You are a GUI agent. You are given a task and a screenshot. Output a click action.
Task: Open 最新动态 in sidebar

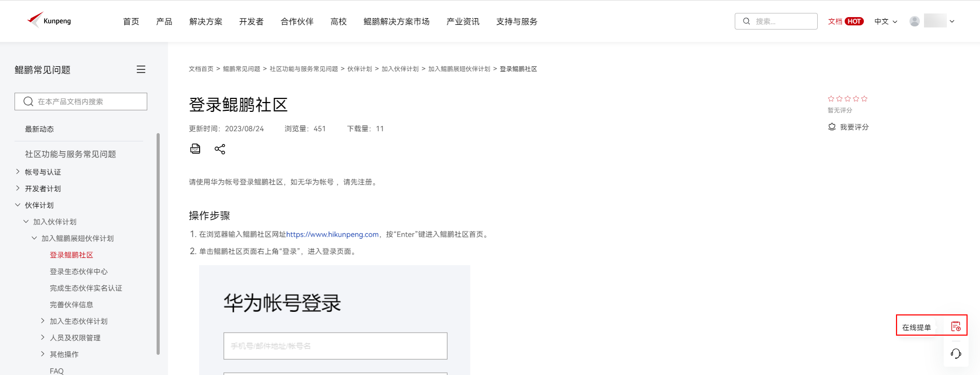(39, 129)
